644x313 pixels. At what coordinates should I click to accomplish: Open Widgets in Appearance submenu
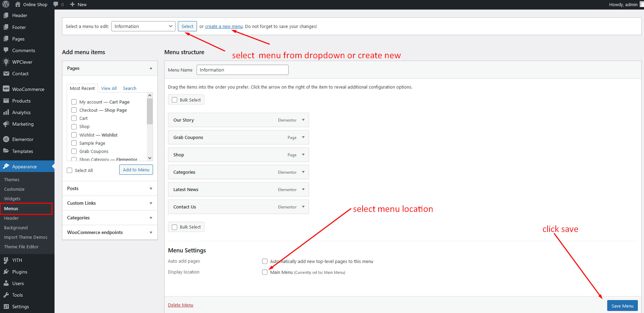[12, 199]
